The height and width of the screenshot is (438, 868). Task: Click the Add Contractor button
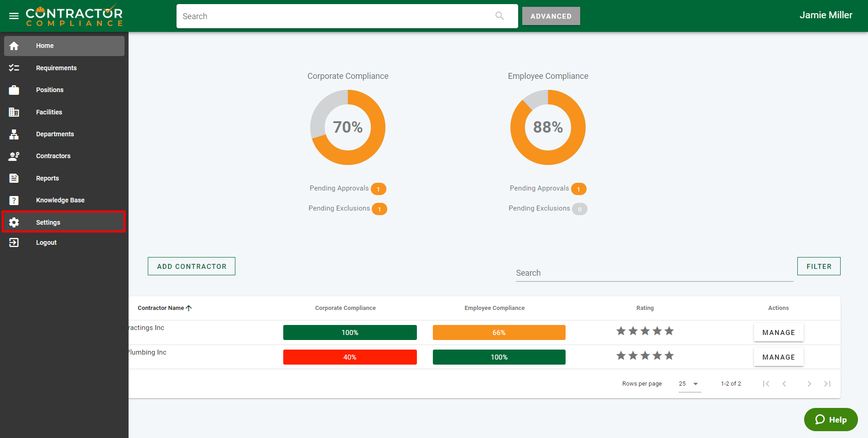coord(192,266)
